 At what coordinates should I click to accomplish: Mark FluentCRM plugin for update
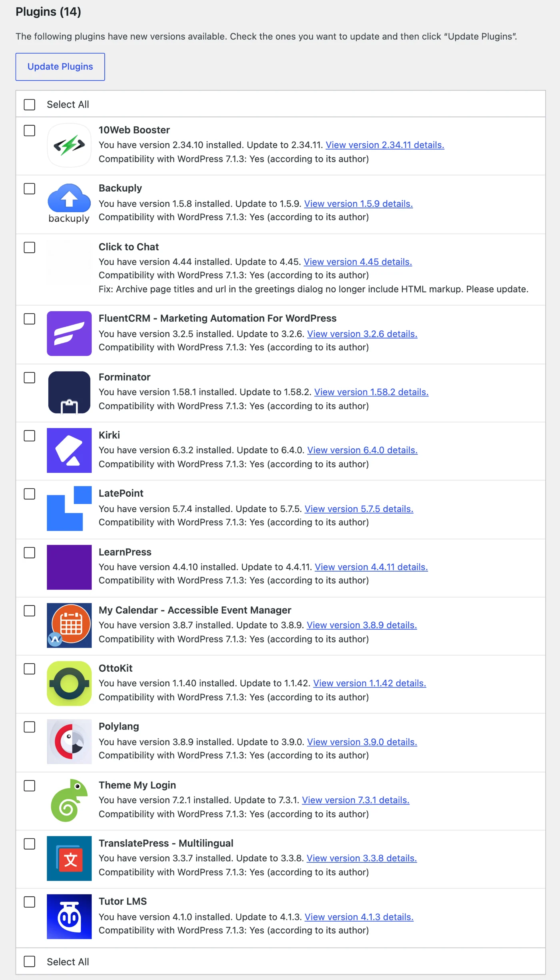click(x=30, y=319)
